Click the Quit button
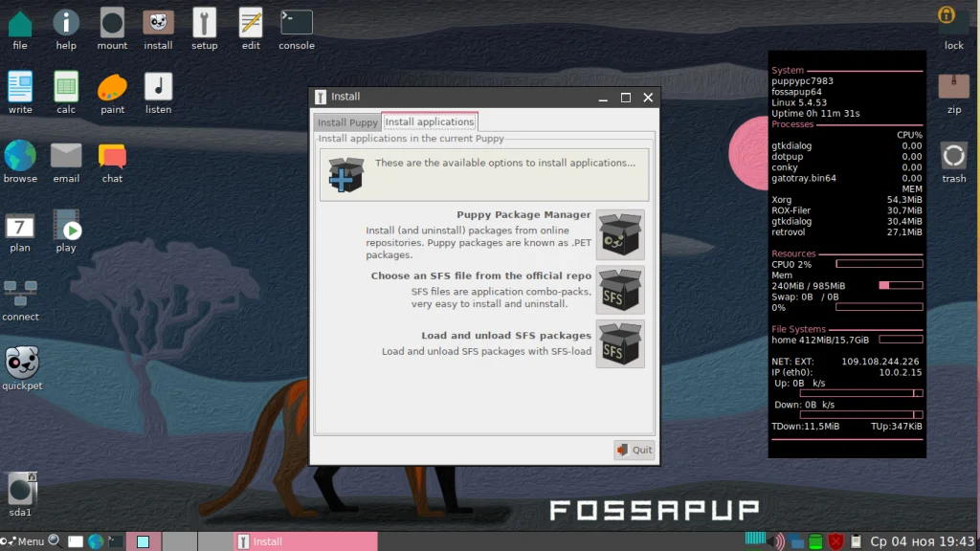980x551 pixels. point(634,450)
